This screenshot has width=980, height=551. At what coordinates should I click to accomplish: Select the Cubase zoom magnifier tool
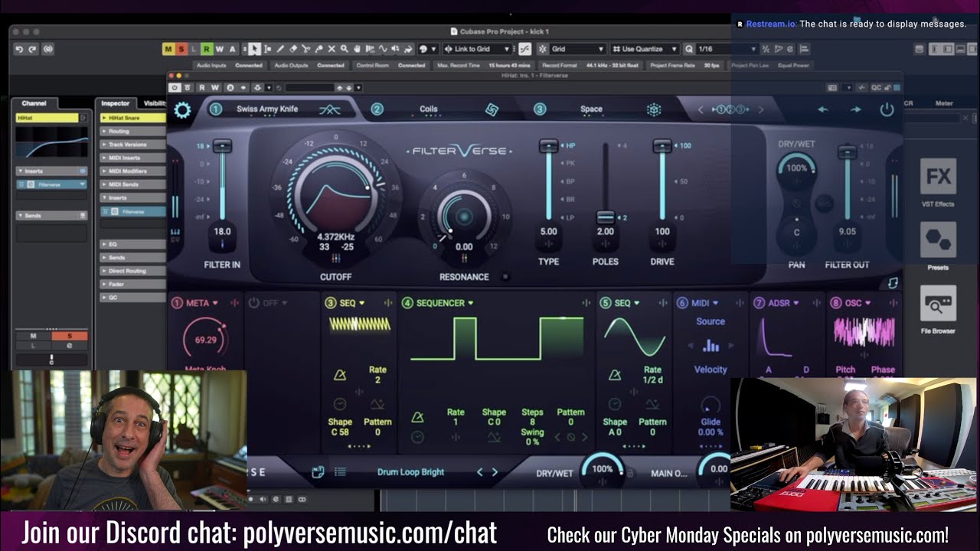click(344, 49)
